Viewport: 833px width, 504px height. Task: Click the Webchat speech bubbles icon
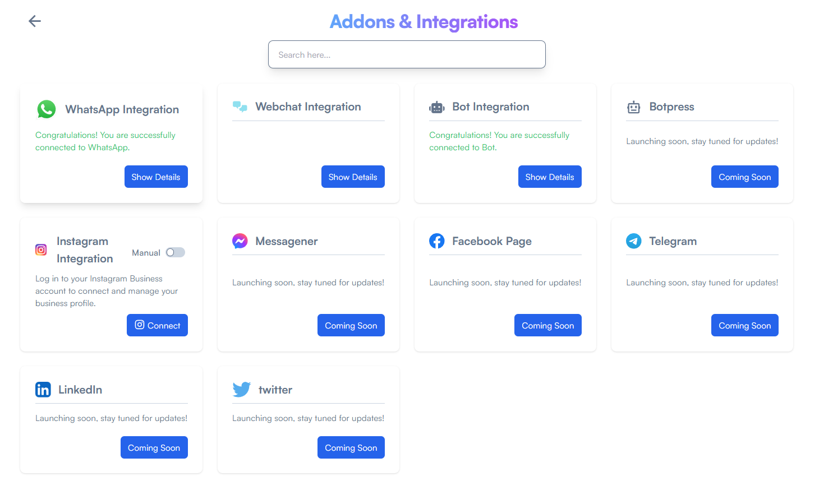point(240,107)
